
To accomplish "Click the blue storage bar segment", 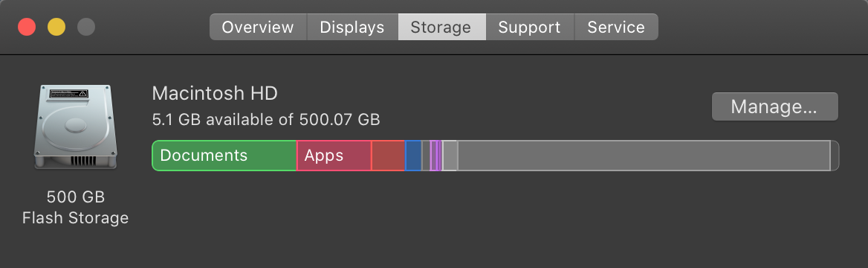I will (413, 156).
